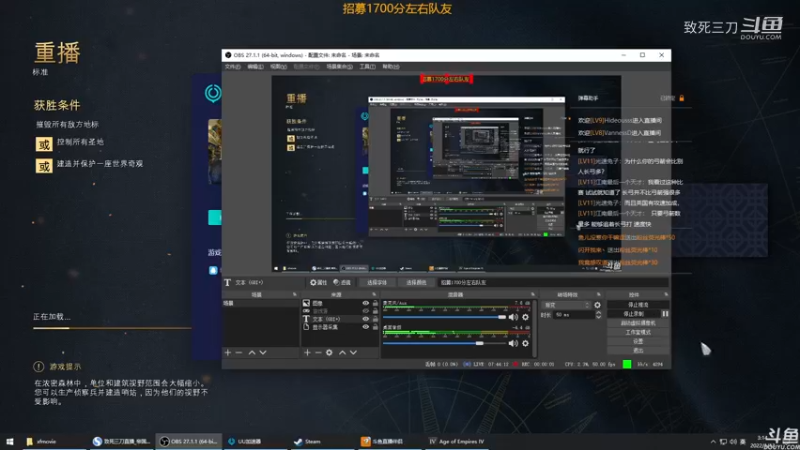The image size is (800, 450).
Task: Click the 时长 duration input field
Action: pos(574,315)
